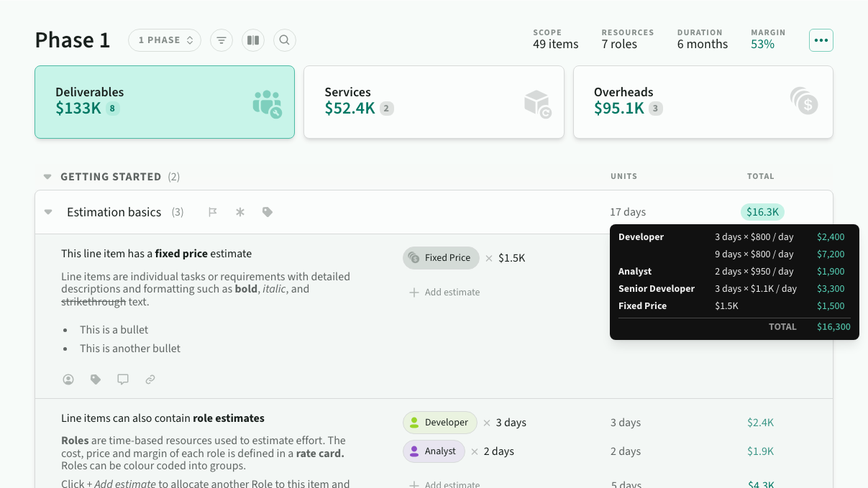868x488 pixels.
Task: Collapse the Estimation basics group
Action: tap(48, 212)
